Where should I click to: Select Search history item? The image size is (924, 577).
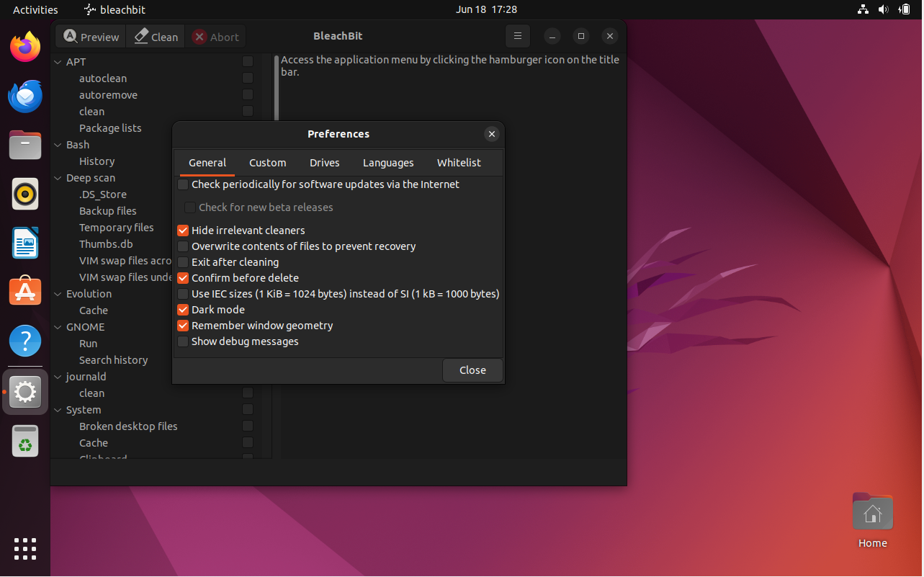coord(113,360)
